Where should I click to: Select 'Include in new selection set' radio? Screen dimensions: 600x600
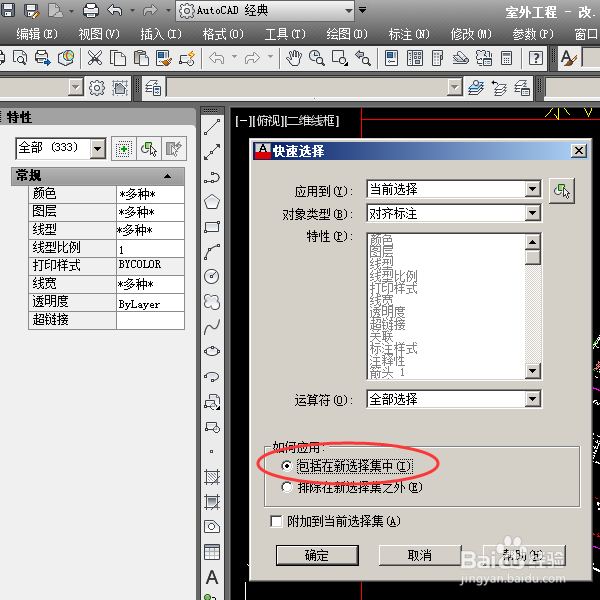(x=287, y=466)
